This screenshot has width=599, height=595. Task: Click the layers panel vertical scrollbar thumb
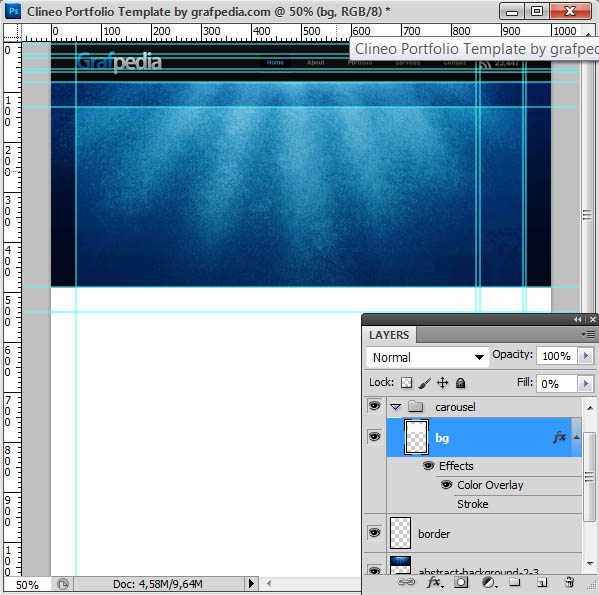tap(589, 476)
